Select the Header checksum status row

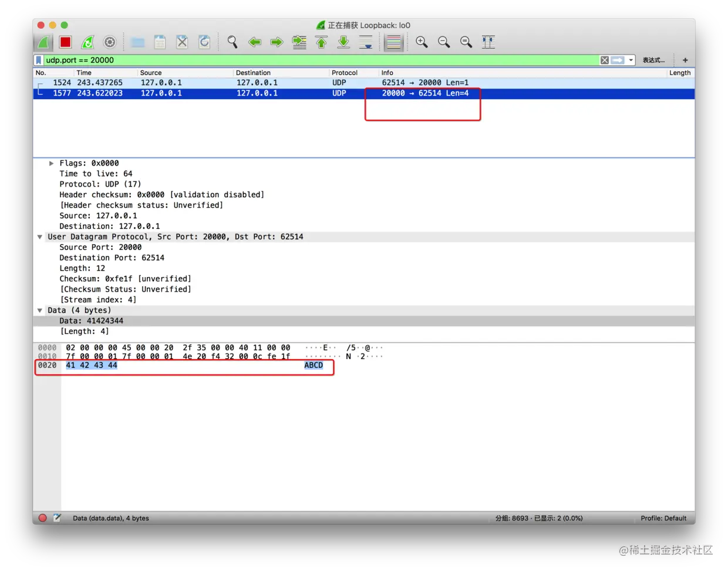point(364,205)
